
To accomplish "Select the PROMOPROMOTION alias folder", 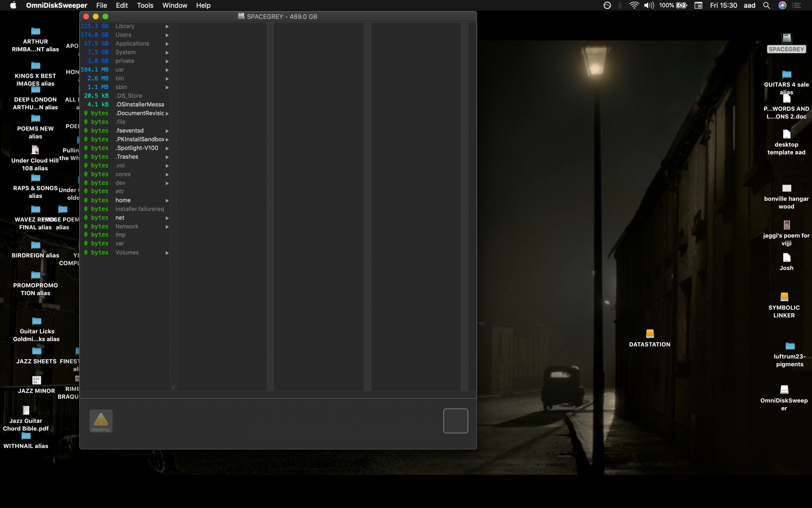I will pyautogui.click(x=35, y=275).
